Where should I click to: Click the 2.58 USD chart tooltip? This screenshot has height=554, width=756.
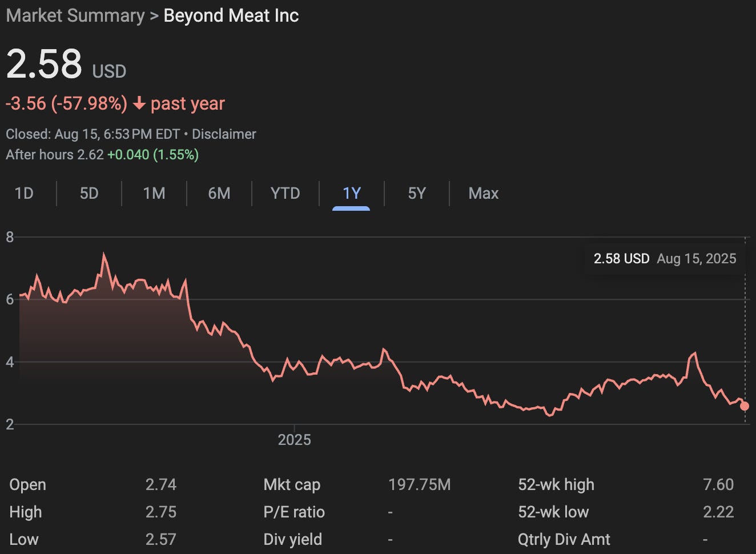[665, 259]
